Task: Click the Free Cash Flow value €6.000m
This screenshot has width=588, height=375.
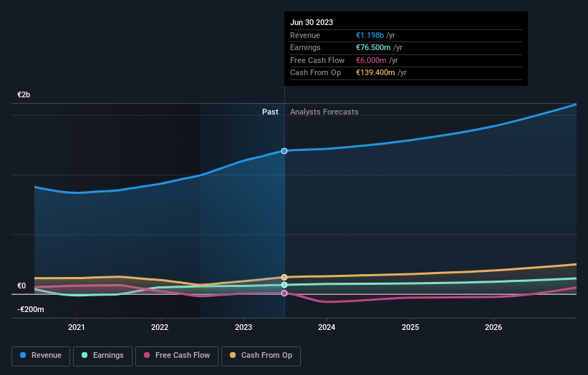Action: click(371, 60)
